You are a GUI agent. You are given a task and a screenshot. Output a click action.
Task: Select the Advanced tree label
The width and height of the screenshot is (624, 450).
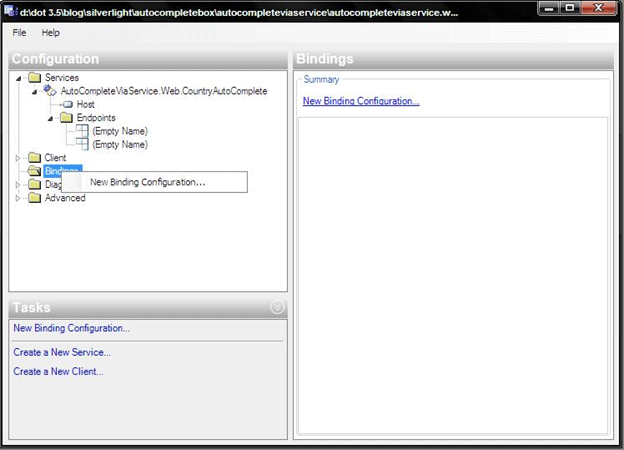point(65,198)
